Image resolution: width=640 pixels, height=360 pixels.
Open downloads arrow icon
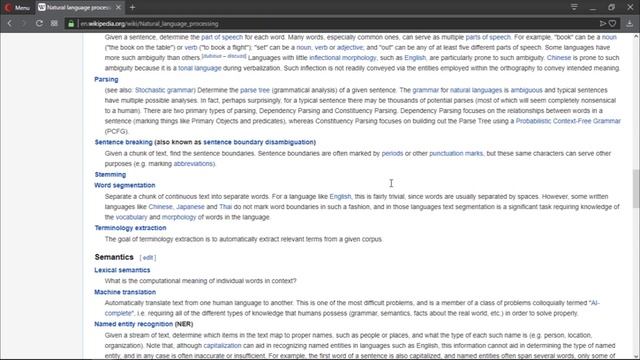[x=629, y=24]
